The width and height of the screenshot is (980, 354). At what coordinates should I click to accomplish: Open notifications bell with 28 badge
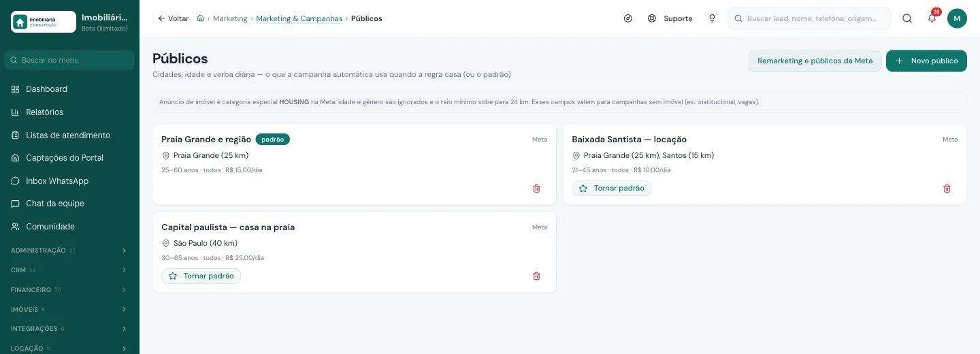pyautogui.click(x=932, y=18)
